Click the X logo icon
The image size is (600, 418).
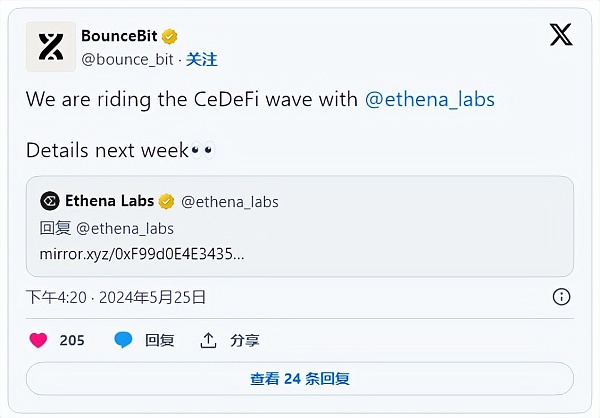(561, 35)
